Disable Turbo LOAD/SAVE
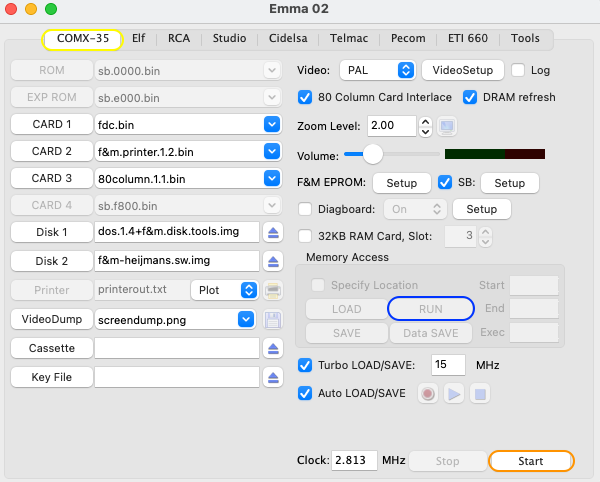The width and height of the screenshot is (600, 482). pyautogui.click(x=305, y=365)
